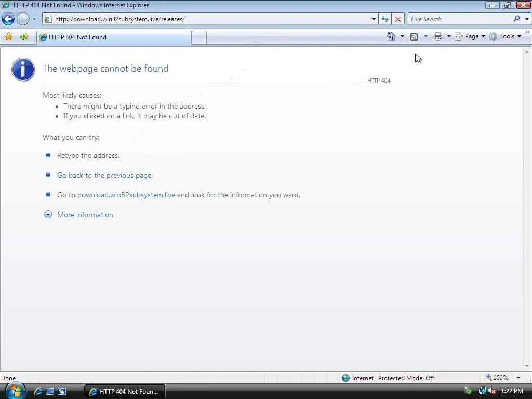This screenshot has height=399, width=532.
Task: Open the search provider options dropdown
Action: tap(527, 19)
